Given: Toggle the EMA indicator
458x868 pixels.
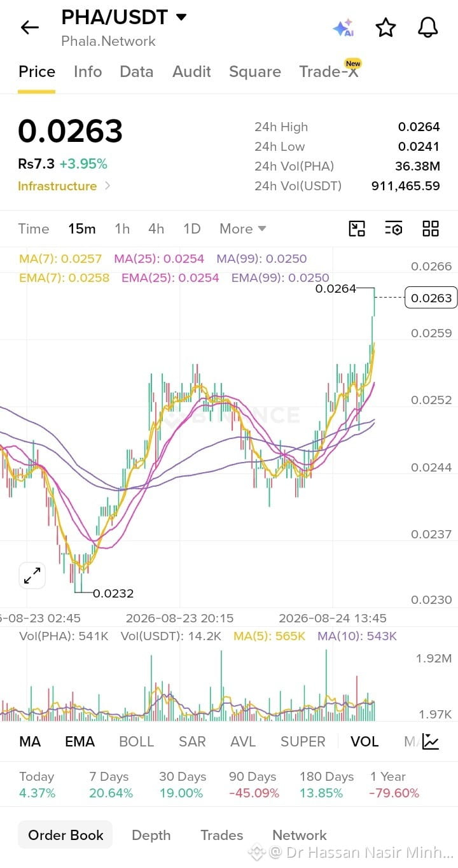Looking at the screenshot, I should click(x=80, y=741).
